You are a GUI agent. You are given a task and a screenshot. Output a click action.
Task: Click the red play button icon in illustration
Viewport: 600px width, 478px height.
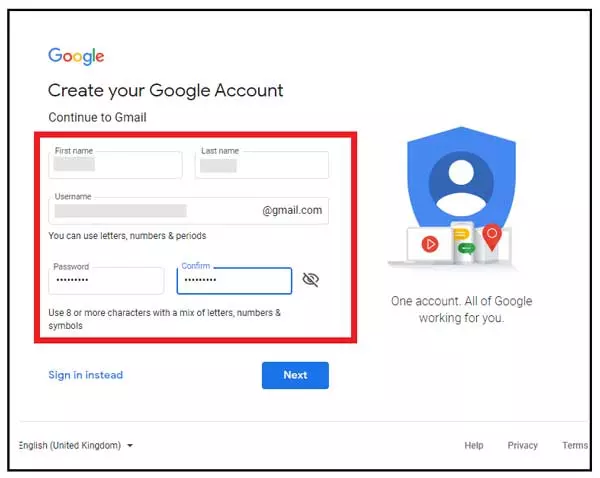pos(430,244)
